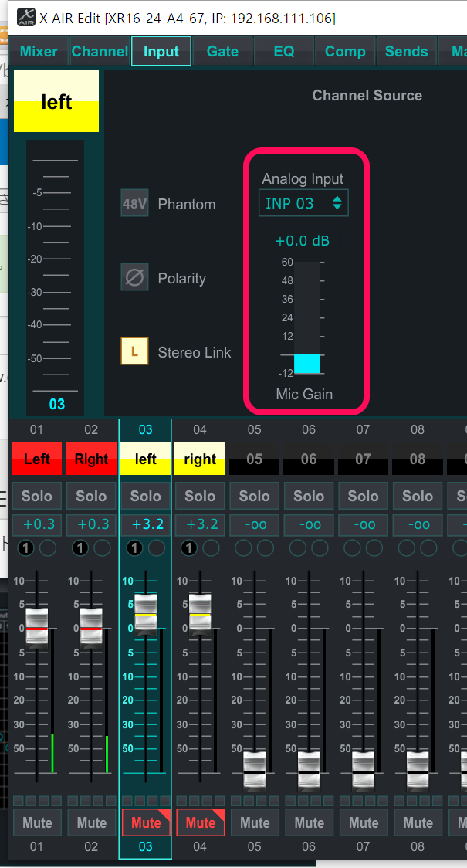Screen dimensions: 467x868
Task: Click channel 01's bus indicator marked 1
Action: [x=26, y=548]
